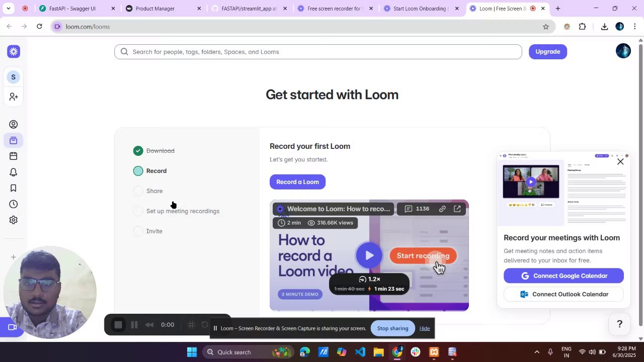Pause the recording in the Loom control bar

pyautogui.click(x=134, y=325)
